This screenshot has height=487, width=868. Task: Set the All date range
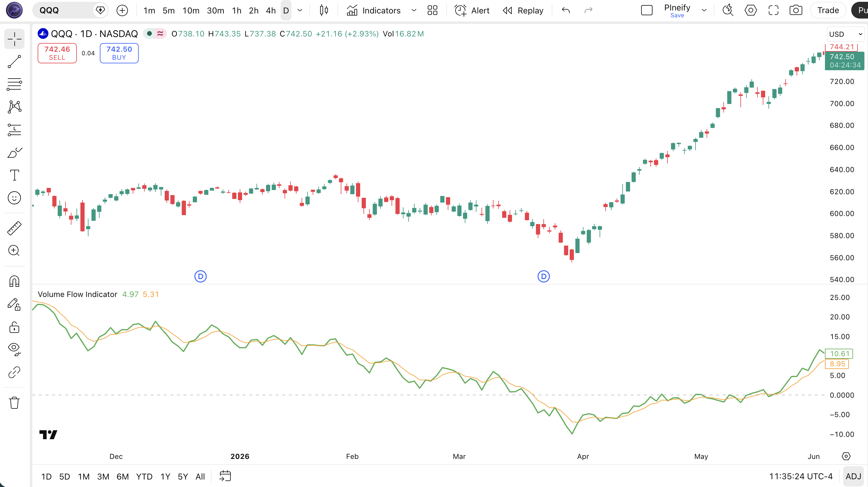[x=200, y=477]
